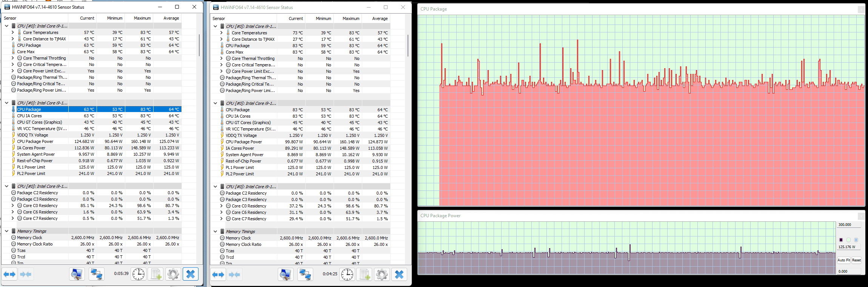Expand Core C0 Residency in 0:05:39 window
Image resolution: width=868 pixels, height=287 pixels.
coord(12,206)
